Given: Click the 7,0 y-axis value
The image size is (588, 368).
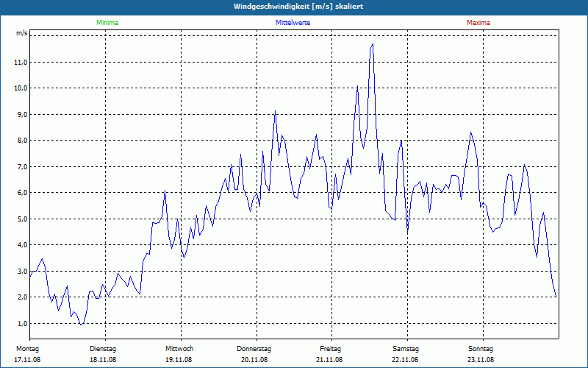Looking at the screenshot, I should point(22,167).
